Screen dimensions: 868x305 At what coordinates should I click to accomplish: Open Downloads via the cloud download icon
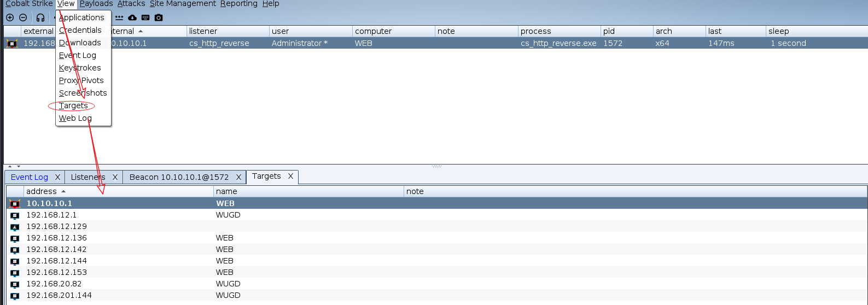coord(132,17)
